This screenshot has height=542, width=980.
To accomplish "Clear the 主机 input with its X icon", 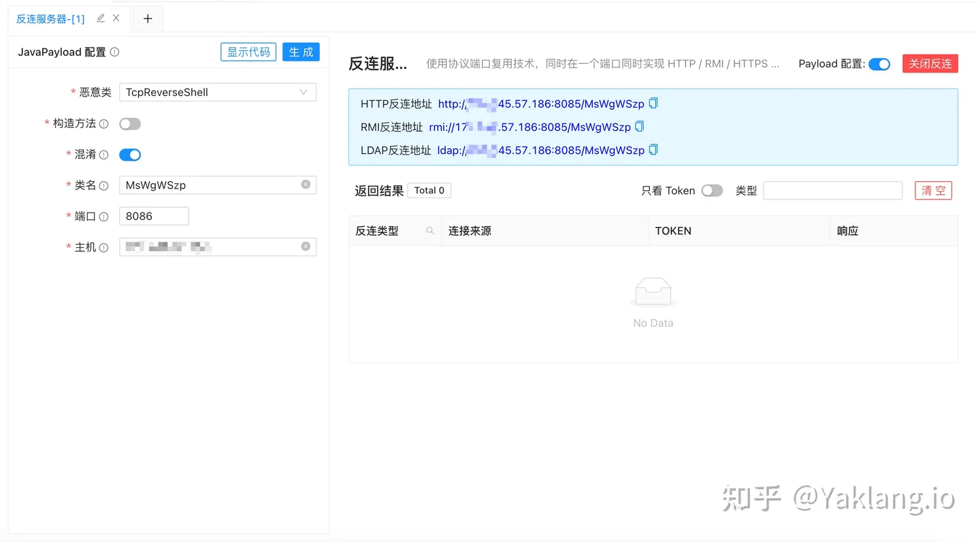I will click(x=306, y=246).
